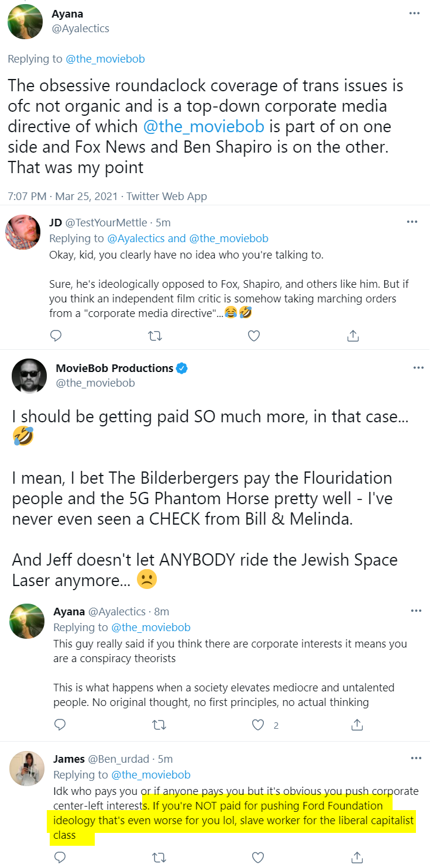
Task: View James's profile avatar
Action: coord(27,768)
